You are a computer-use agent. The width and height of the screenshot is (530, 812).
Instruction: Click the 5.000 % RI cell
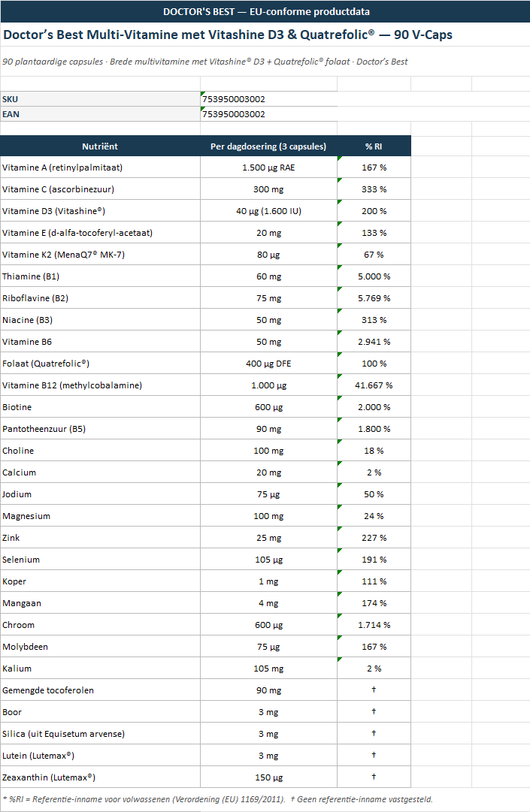[374, 276]
